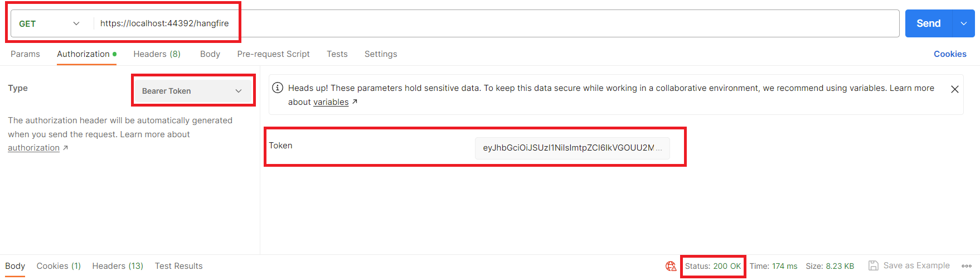Image resolution: width=980 pixels, height=280 pixels.
Task: Switch to the Pre-request Script tab
Action: point(273,54)
